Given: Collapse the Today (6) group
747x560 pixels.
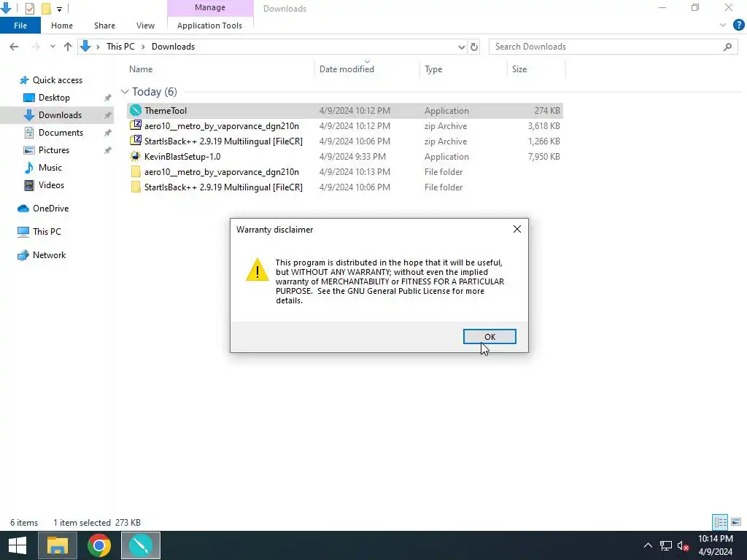Looking at the screenshot, I should 125,91.
